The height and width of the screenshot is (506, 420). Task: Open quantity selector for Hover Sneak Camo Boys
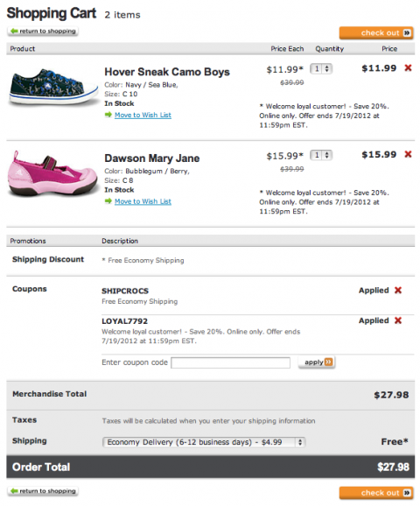[321, 69]
